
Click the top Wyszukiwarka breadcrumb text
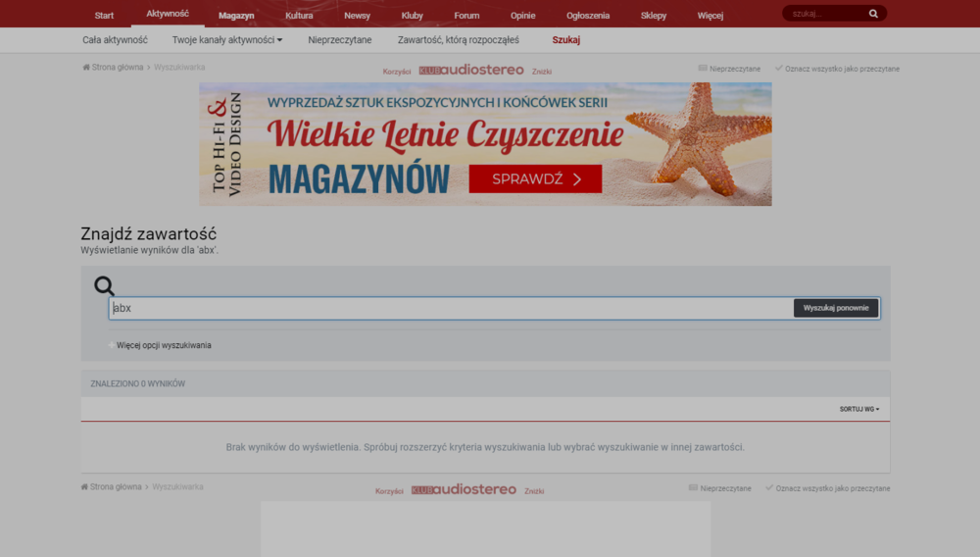click(x=179, y=67)
